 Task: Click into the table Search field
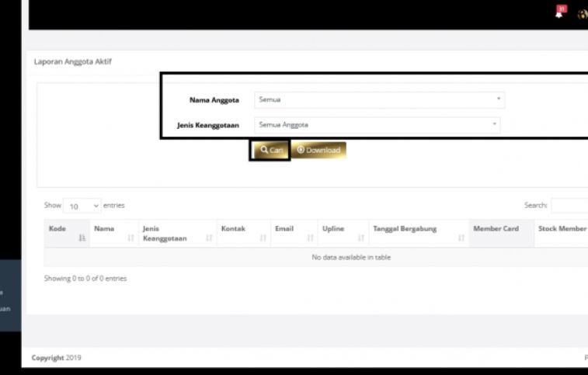569,206
